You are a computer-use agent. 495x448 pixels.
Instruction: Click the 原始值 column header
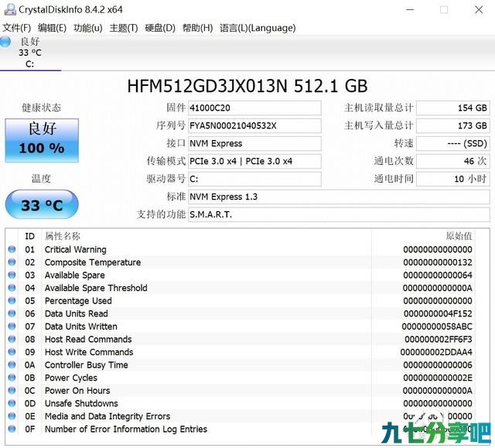[459, 236]
